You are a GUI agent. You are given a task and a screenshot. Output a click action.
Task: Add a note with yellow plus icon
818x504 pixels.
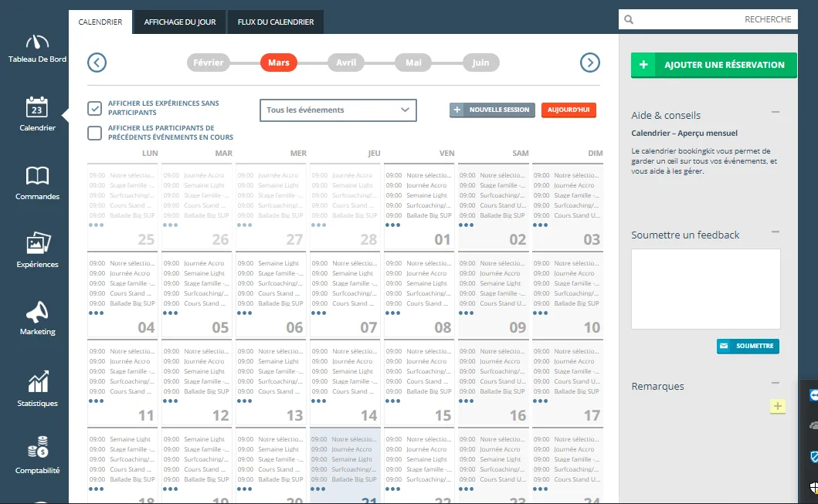pyautogui.click(x=777, y=406)
